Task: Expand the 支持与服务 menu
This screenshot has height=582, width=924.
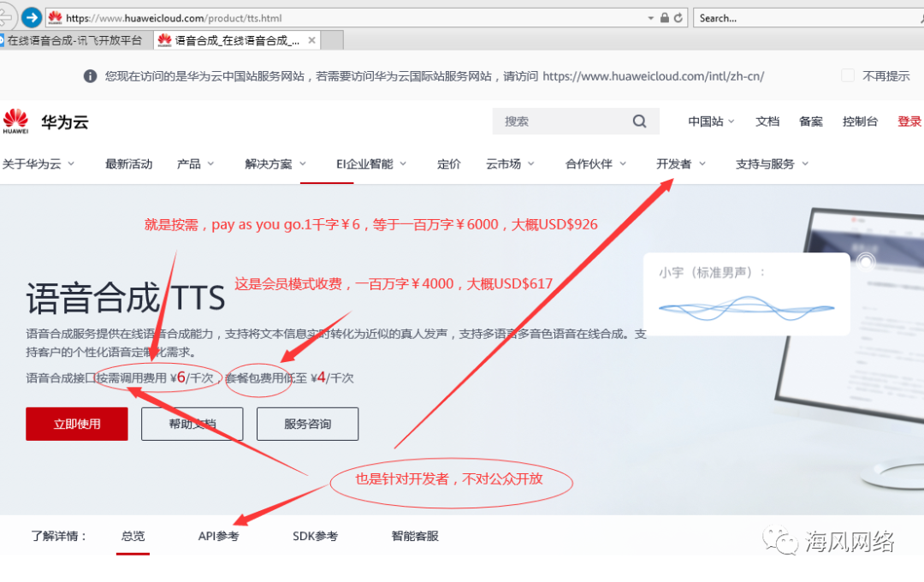Action: (x=772, y=164)
